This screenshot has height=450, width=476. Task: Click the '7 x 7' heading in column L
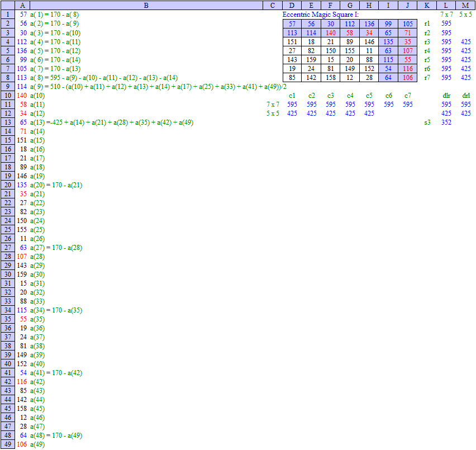[446, 15]
